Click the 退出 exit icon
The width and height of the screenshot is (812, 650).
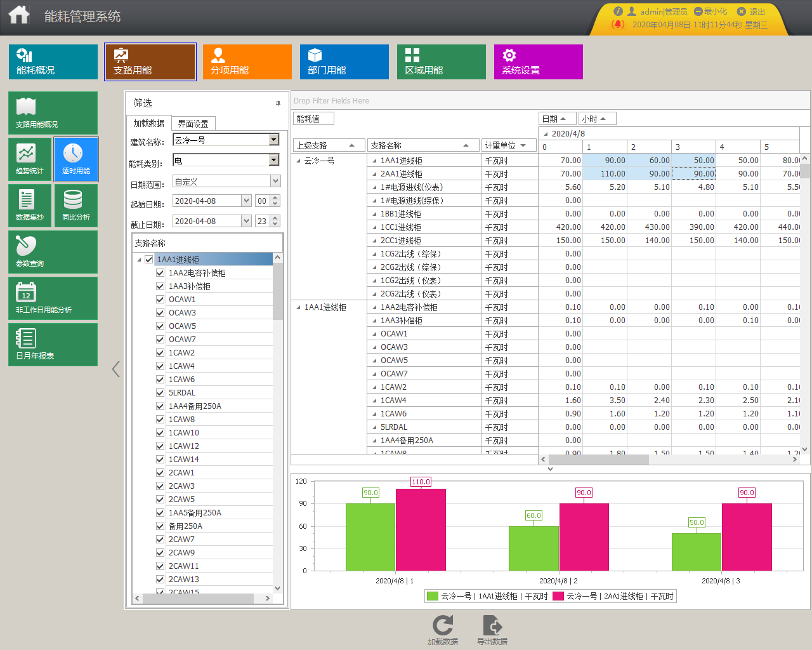coord(741,11)
